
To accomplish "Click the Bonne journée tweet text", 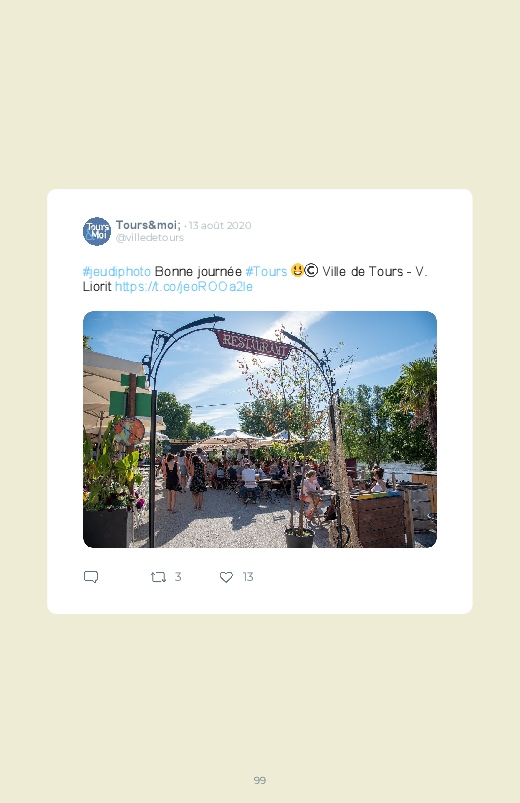I will pyautogui.click(x=198, y=271).
